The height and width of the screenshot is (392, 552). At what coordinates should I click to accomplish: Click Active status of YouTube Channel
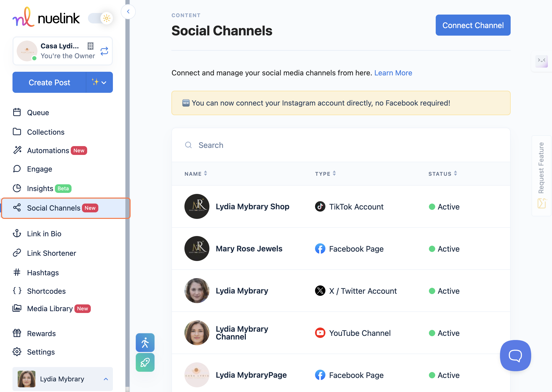[x=444, y=333]
